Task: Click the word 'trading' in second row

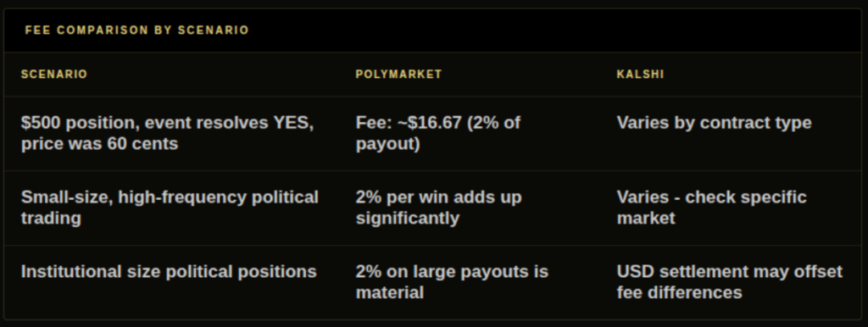Action: pyautogui.click(x=51, y=219)
